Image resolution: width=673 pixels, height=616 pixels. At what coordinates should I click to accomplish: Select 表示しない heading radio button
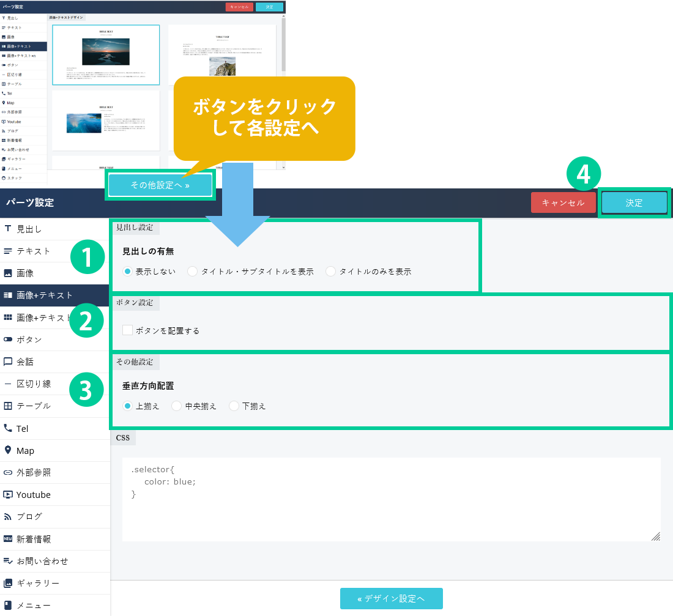(x=128, y=272)
